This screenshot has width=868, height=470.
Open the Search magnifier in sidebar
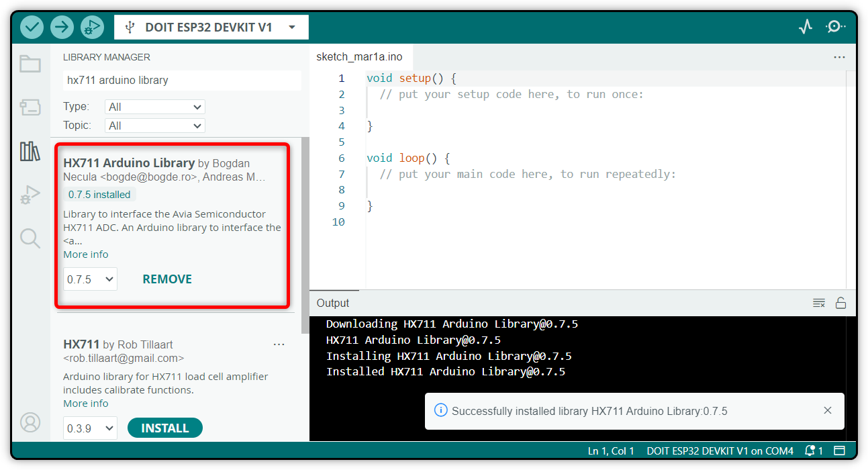pos(30,238)
